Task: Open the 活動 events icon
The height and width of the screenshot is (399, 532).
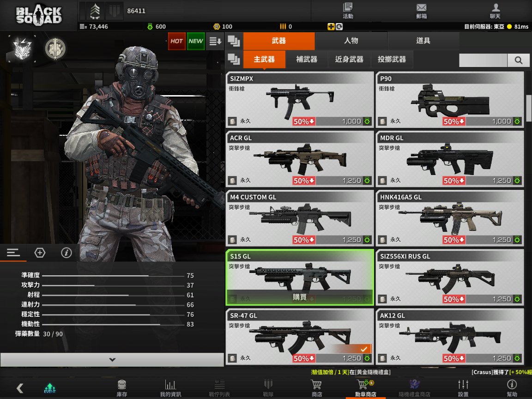Action: pyautogui.click(x=348, y=11)
